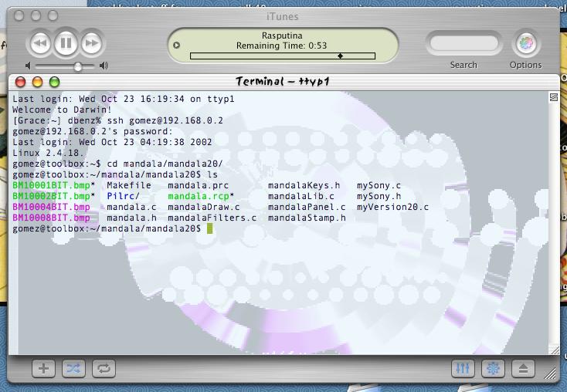
Task: Click Makefile in the ls output
Action: 129,185
